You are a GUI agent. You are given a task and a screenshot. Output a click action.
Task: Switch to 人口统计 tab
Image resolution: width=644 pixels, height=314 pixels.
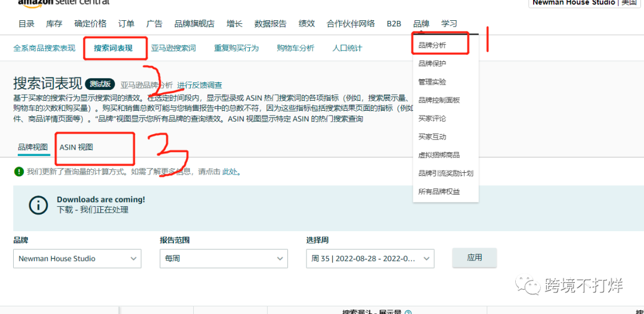click(347, 48)
